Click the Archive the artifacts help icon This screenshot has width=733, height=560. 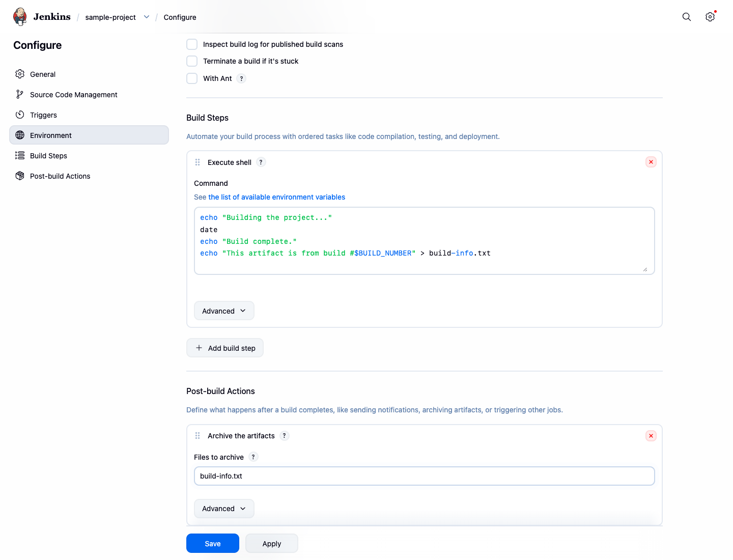285,436
